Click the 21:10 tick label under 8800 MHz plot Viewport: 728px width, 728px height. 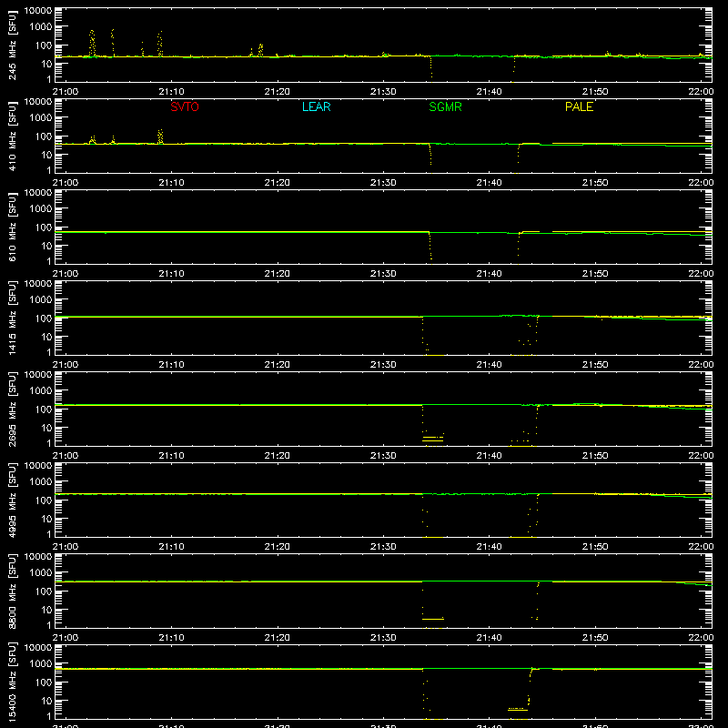[x=171, y=638]
